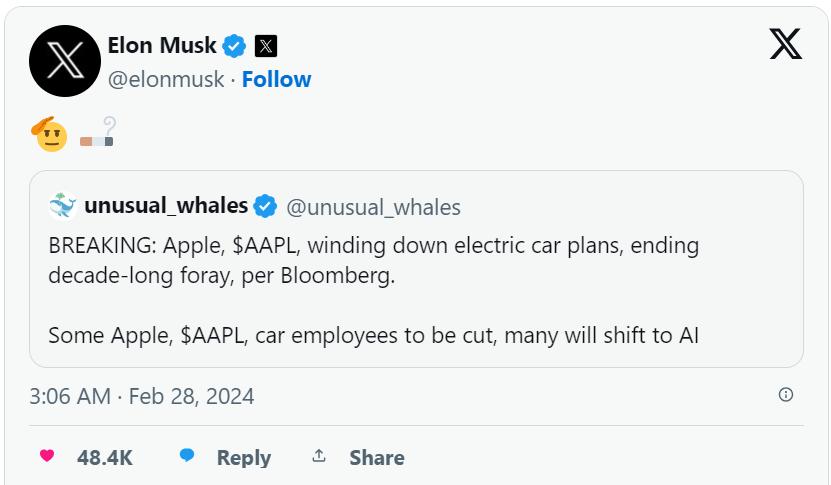Like the tweet with the heart icon
This screenshot has width=831, height=485.
47,455
